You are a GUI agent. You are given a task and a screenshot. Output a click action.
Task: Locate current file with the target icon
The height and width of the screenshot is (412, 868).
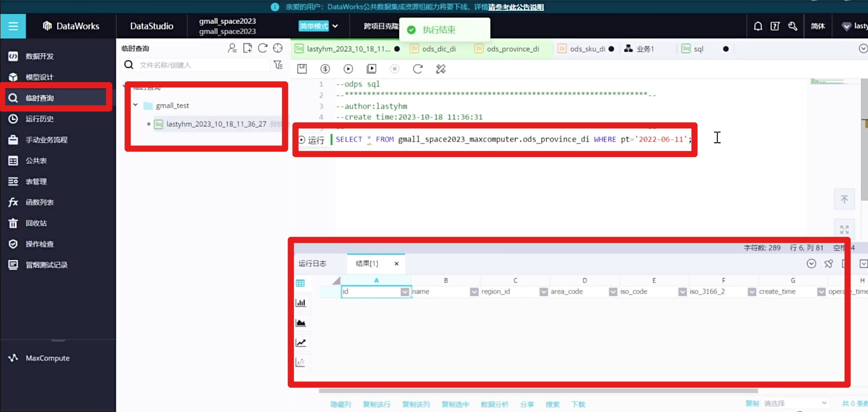(278, 48)
